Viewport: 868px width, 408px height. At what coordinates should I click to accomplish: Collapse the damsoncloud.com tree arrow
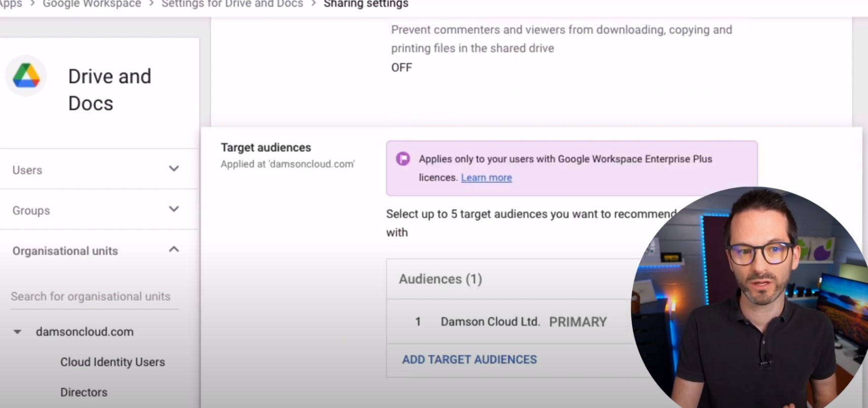click(x=17, y=332)
